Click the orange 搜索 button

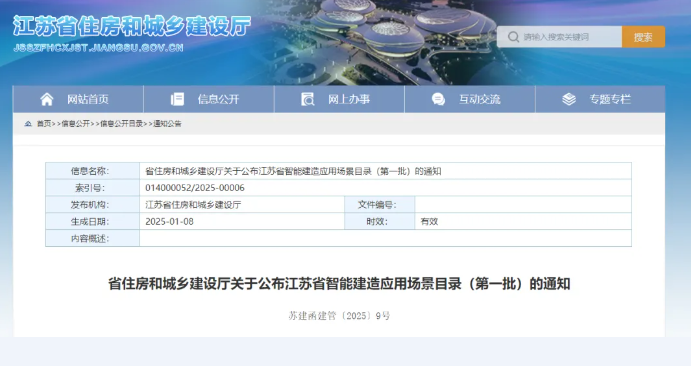[643, 37]
